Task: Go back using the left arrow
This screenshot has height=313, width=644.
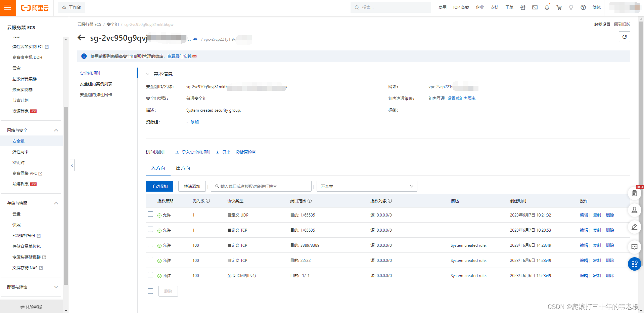Action: pos(81,38)
